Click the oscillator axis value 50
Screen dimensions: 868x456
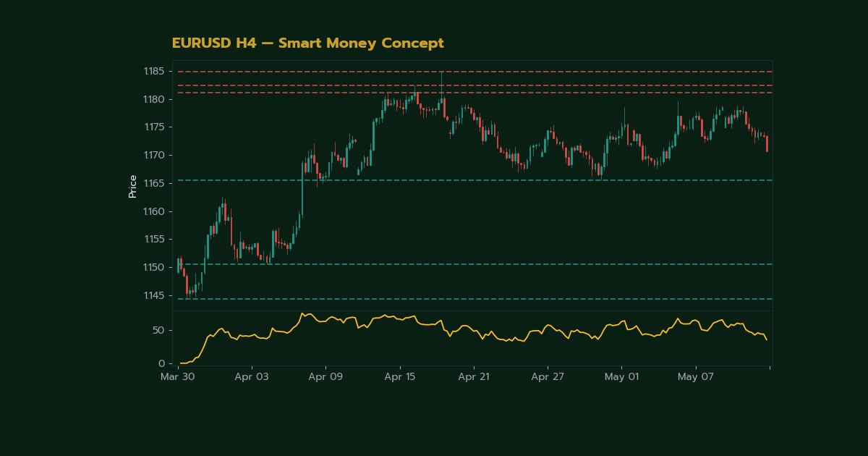click(158, 330)
